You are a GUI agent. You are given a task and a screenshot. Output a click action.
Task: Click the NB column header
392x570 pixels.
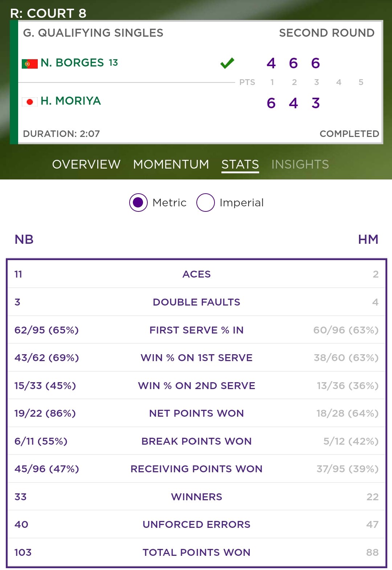(24, 239)
